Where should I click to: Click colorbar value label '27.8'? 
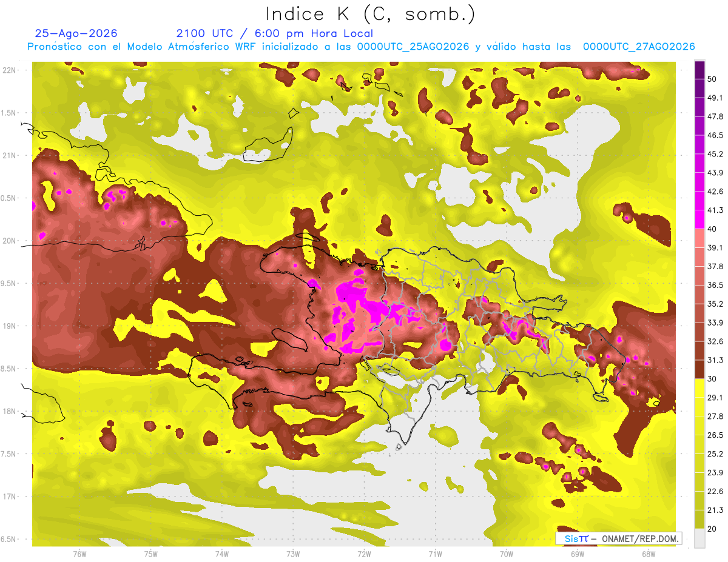click(x=715, y=416)
